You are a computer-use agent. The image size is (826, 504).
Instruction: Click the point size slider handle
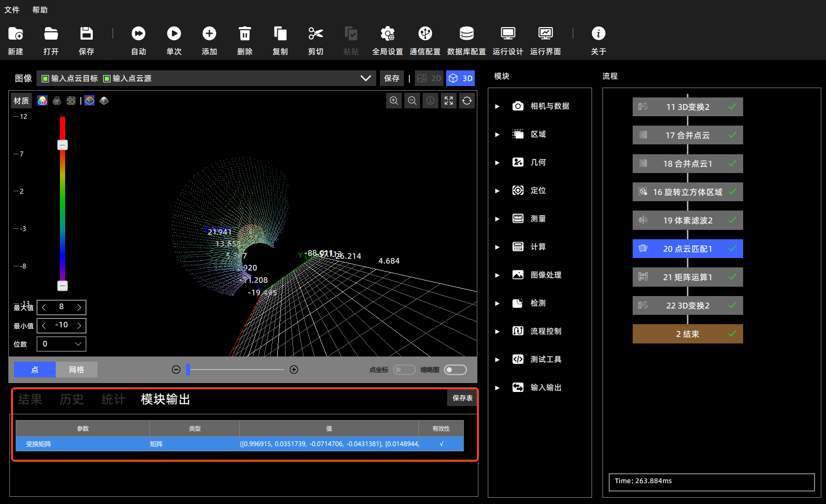pos(188,370)
